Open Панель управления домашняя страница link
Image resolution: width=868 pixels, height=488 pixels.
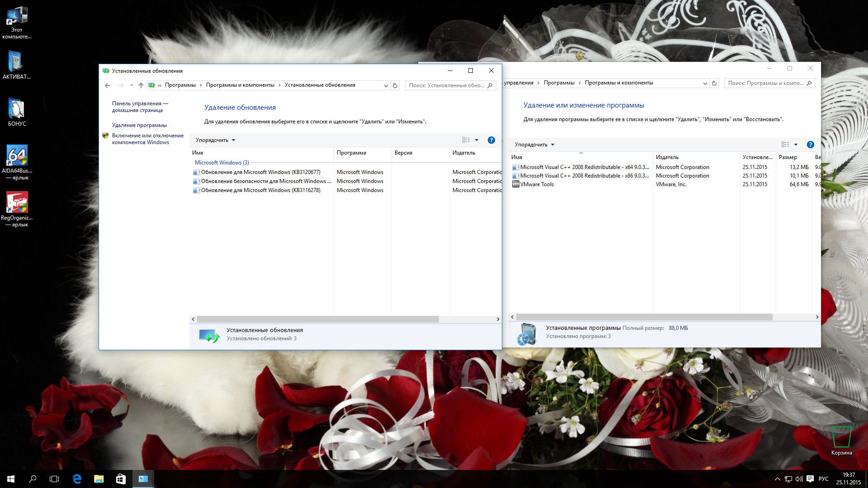pos(140,107)
